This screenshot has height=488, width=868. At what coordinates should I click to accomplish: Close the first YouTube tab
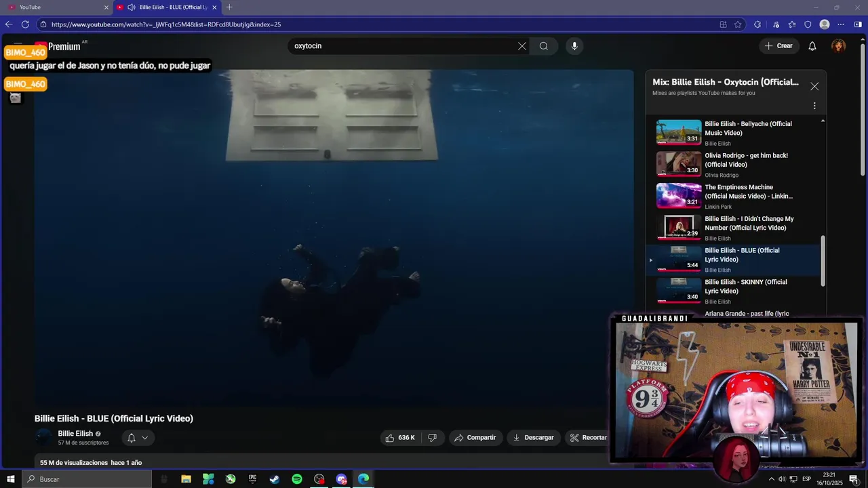(106, 7)
